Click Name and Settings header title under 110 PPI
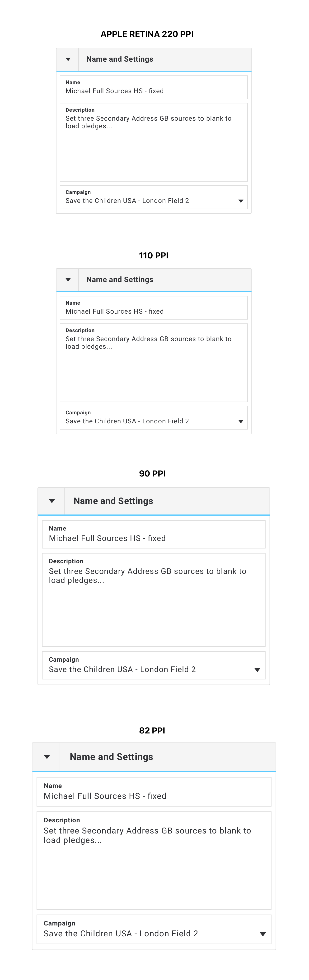Viewport: 309px width, 980px height. (x=120, y=280)
